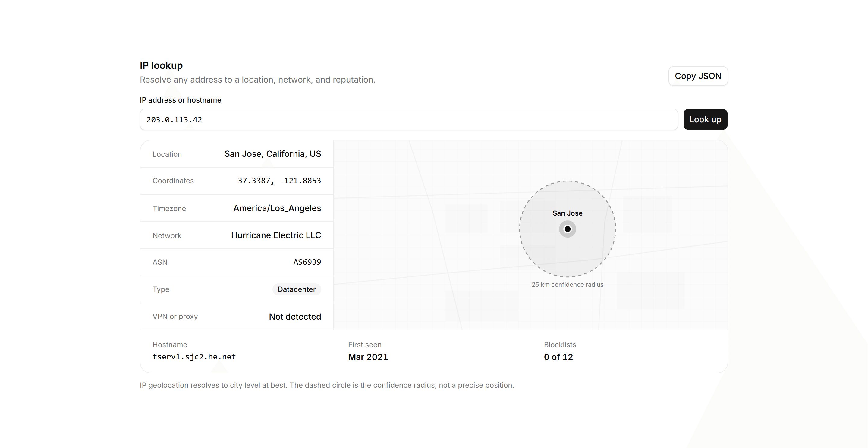Select the hostname tserv1.sjc2.he.net
Viewport: 868px width, 448px height.
coord(194,357)
